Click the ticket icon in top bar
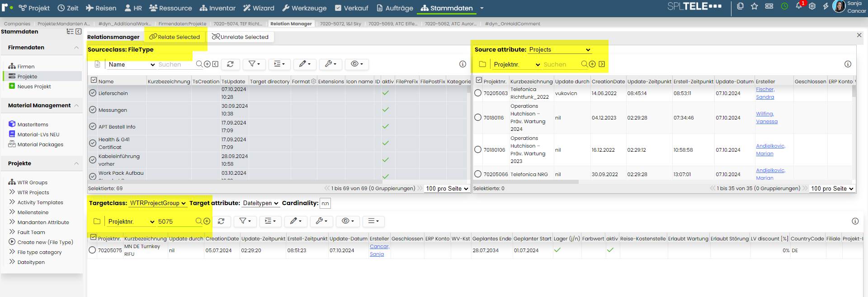 tap(769, 6)
